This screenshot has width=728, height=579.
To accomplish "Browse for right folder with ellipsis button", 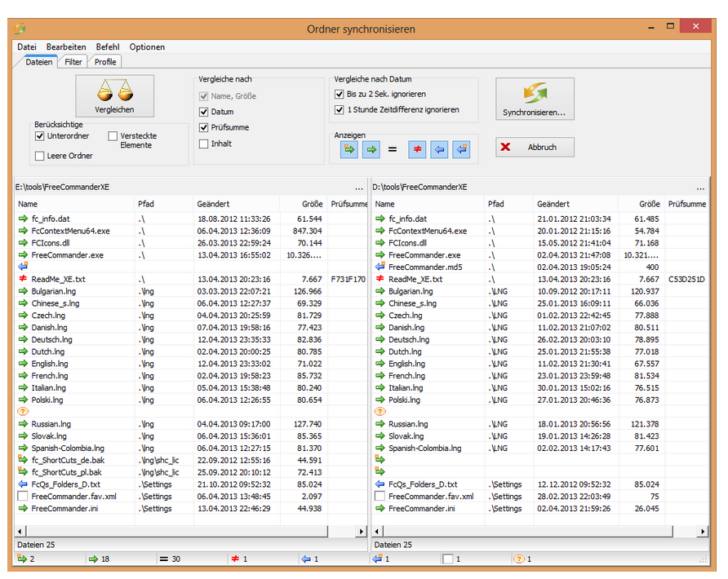I will tap(700, 188).
